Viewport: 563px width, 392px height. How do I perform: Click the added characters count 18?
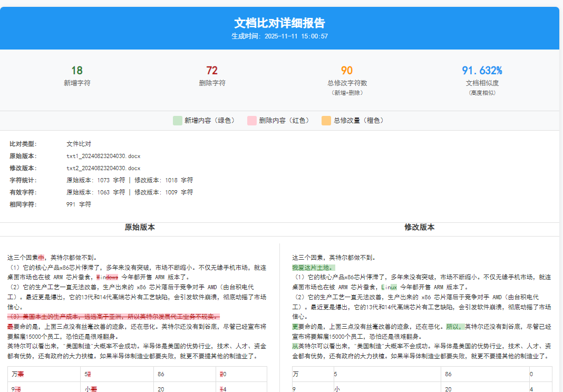click(77, 71)
